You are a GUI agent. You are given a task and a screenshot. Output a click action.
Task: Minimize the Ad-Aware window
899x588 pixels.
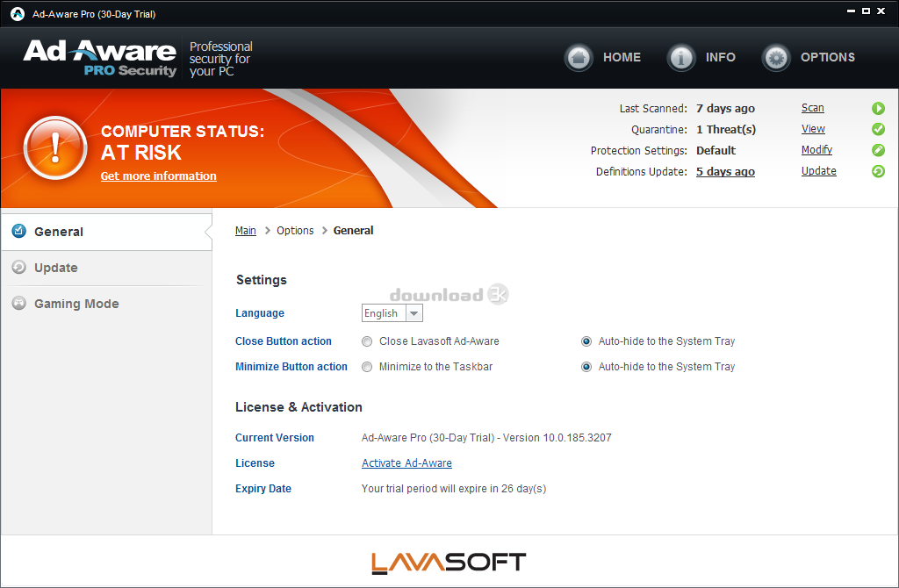pyautogui.click(x=851, y=11)
